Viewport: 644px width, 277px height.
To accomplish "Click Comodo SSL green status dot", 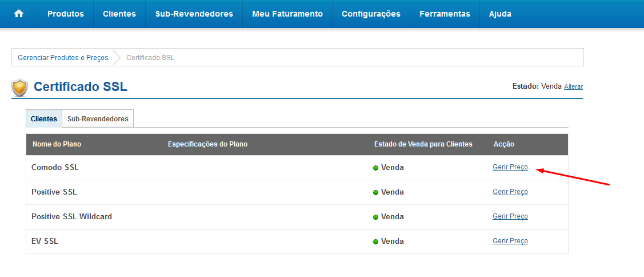I will [375, 168].
